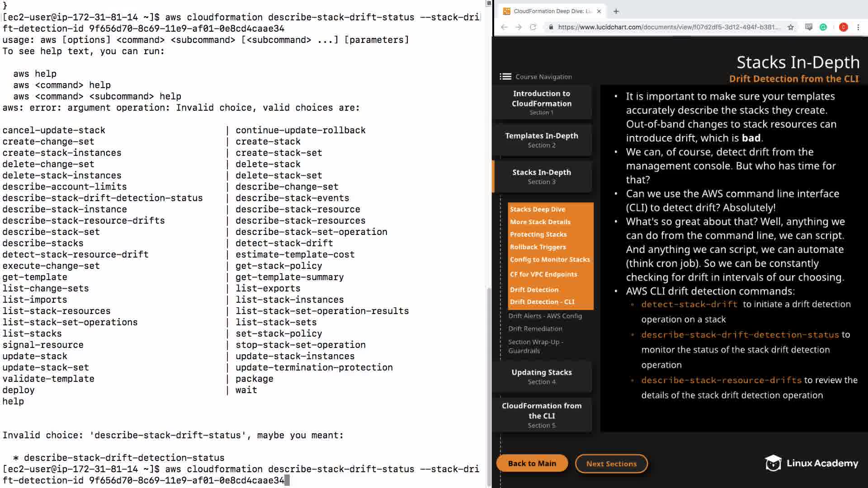868x488 pixels.
Task: Reload the Lucidchart page
Action: 533,27
